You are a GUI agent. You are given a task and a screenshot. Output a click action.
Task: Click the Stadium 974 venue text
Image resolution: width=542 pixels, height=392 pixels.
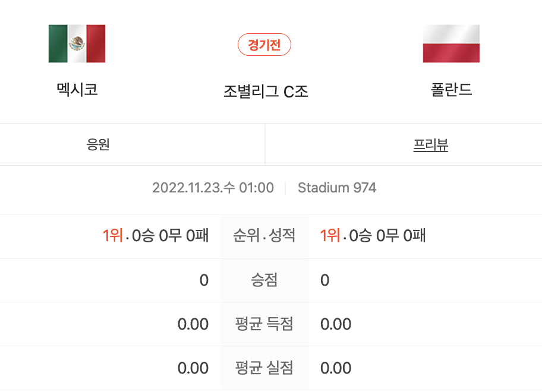click(337, 188)
